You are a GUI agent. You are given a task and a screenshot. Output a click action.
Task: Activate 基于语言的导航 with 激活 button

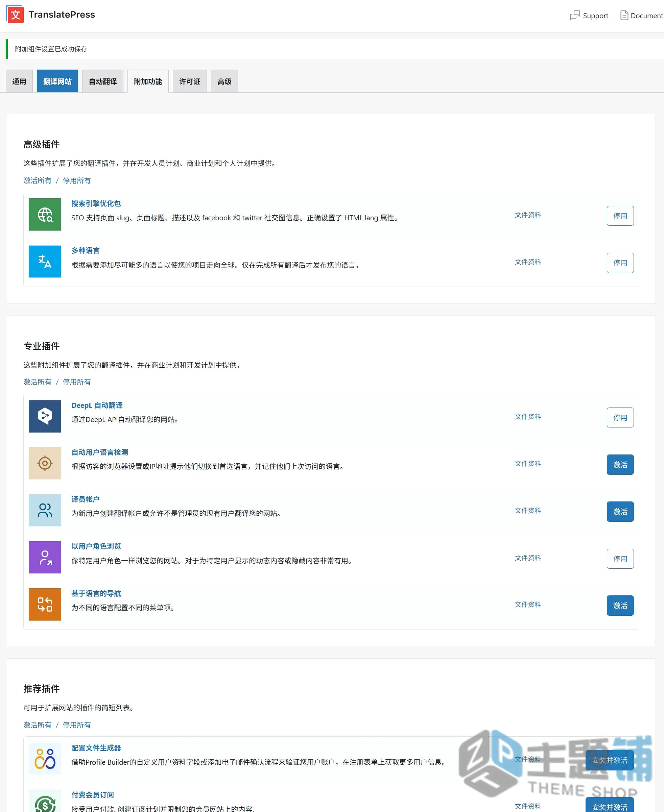click(620, 606)
